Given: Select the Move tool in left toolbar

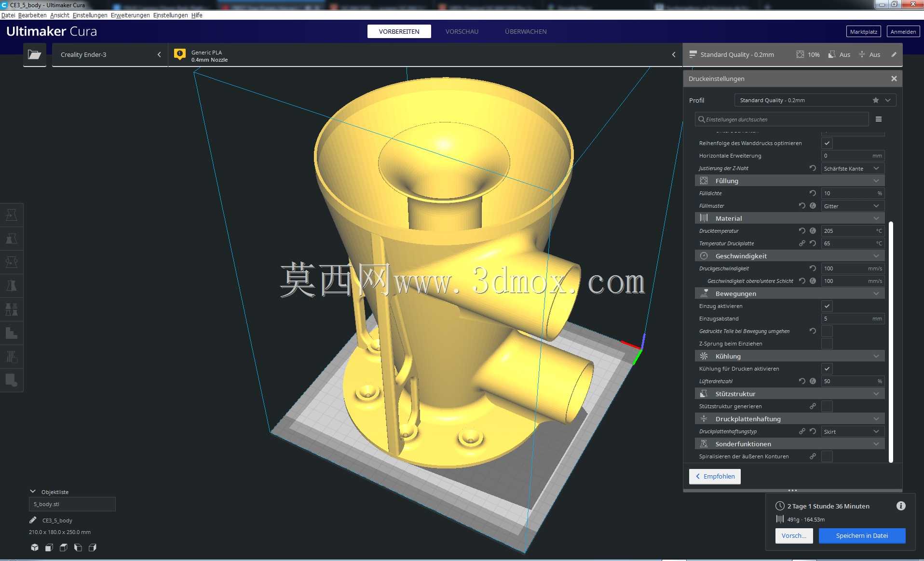Looking at the screenshot, I should (x=12, y=215).
